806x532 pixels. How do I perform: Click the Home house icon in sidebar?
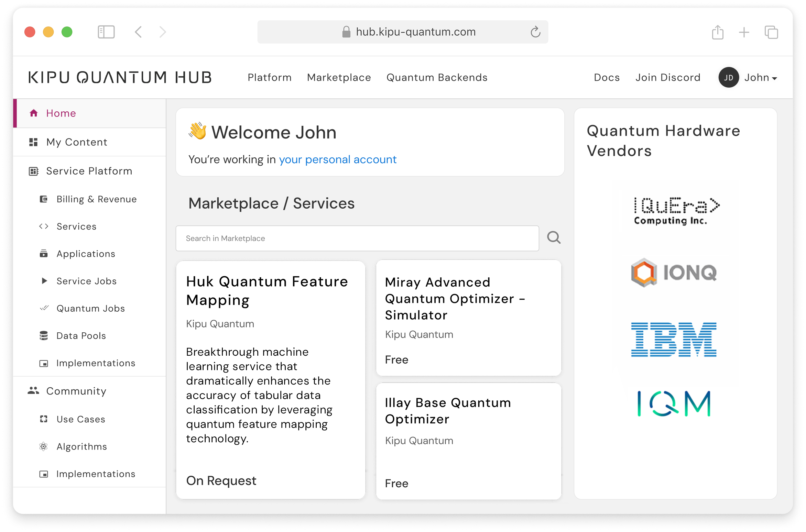pyautogui.click(x=34, y=113)
